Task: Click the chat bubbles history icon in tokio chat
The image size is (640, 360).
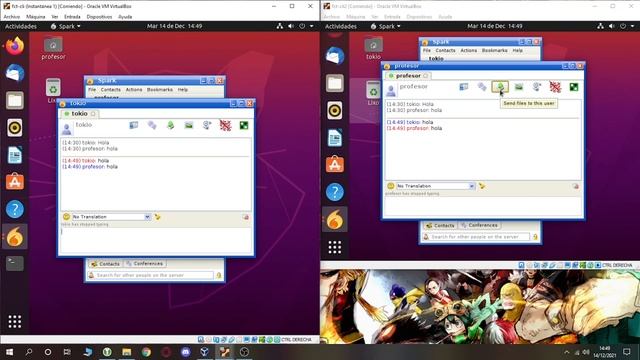Action: click(x=152, y=125)
